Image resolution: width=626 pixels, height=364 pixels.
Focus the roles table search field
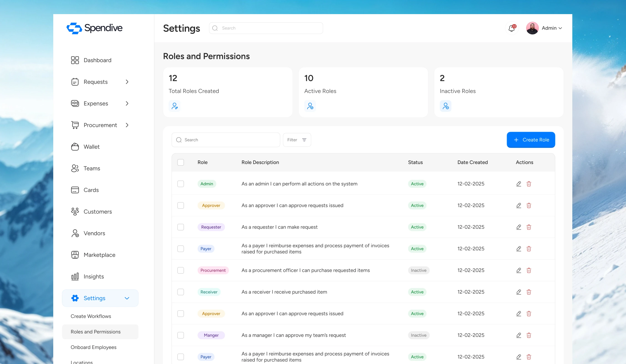(x=226, y=140)
